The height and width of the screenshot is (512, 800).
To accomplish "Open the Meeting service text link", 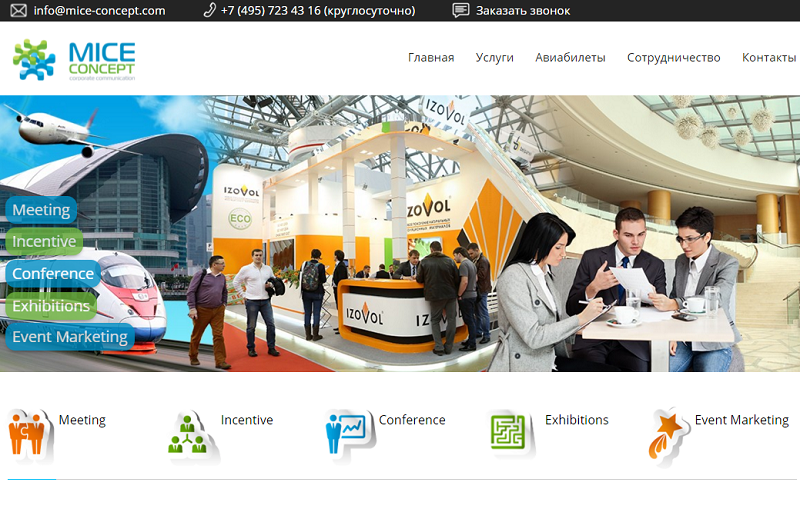I will [82, 420].
